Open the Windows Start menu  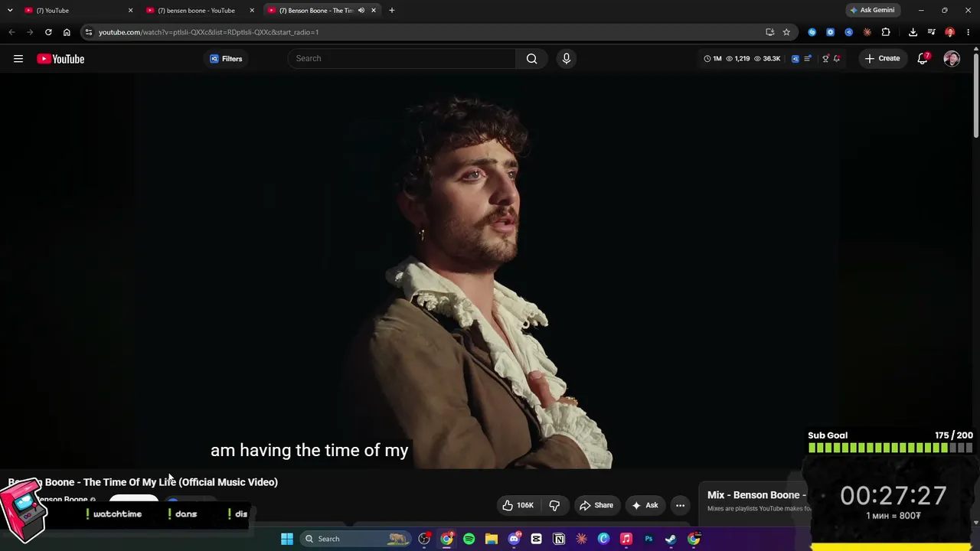pyautogui.click(x=287, y=539)
